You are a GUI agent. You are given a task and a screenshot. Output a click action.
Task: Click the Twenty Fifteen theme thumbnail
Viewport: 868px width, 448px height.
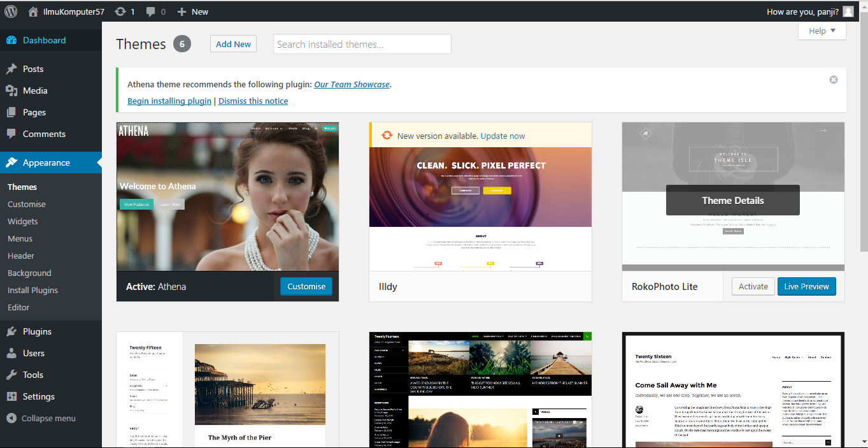point(228,389)
